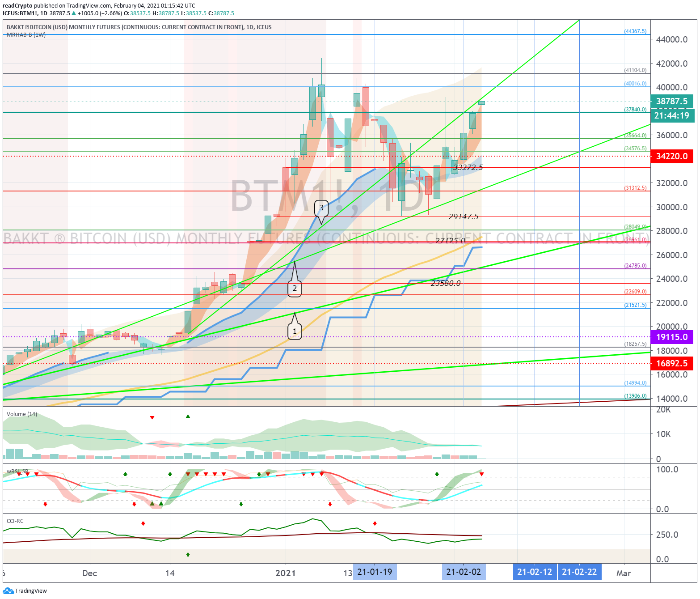Image resolution: width=700 pixels, height=599 pixels.
Task: Click the readCrypto author name
Action: [x=17, y=6]
